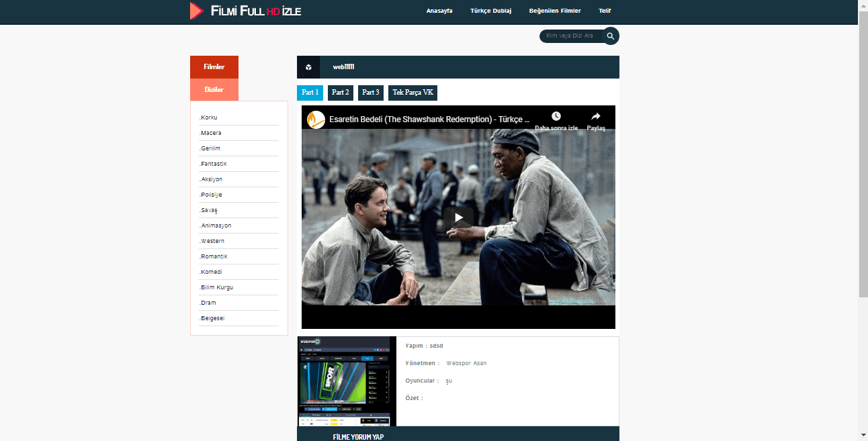Open the Anasayfa menu item
Image resolution: width=868 pixels, height=441 pixels.
click(439, 11)
